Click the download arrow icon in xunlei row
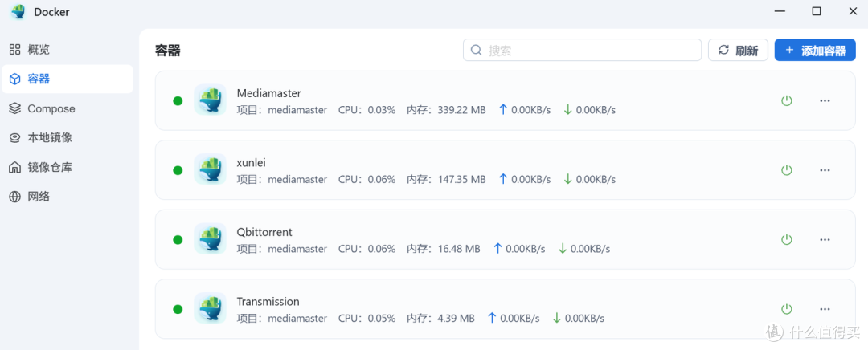Screen dimensions: 868x350 [x=568, y=179]
